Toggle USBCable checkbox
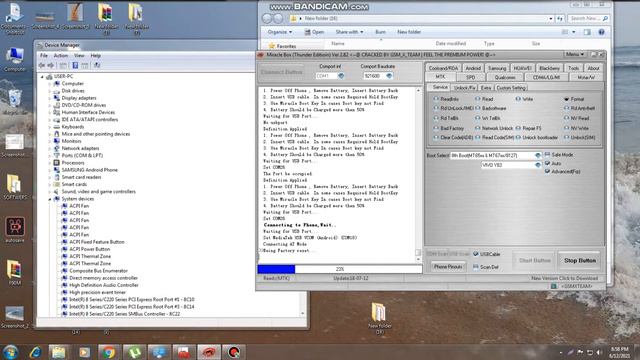Viewport: 640px width, 360px height. (476, 254)
